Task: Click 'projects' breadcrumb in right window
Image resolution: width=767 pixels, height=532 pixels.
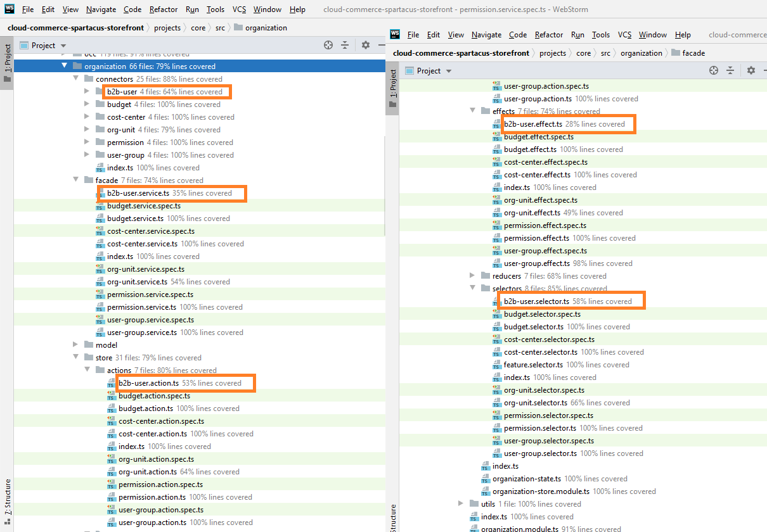Action: point(553,53)
